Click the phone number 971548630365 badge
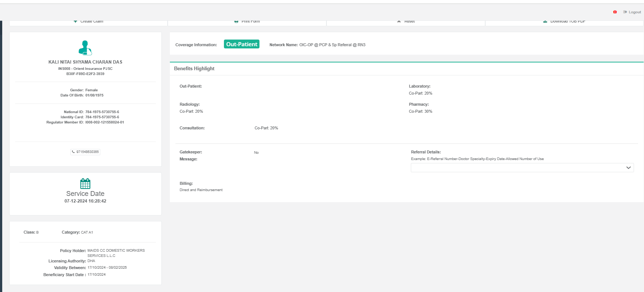The image size is (644, 292). click(x=85, y=152)
